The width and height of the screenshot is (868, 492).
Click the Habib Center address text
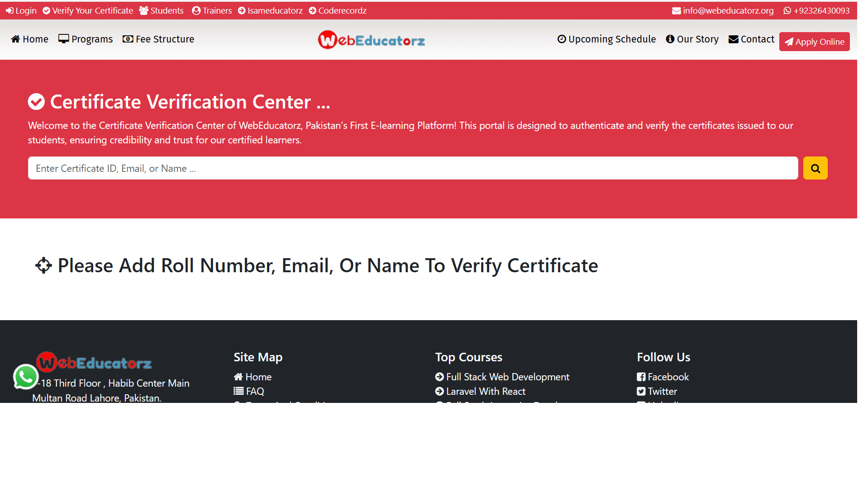(111, 391)
